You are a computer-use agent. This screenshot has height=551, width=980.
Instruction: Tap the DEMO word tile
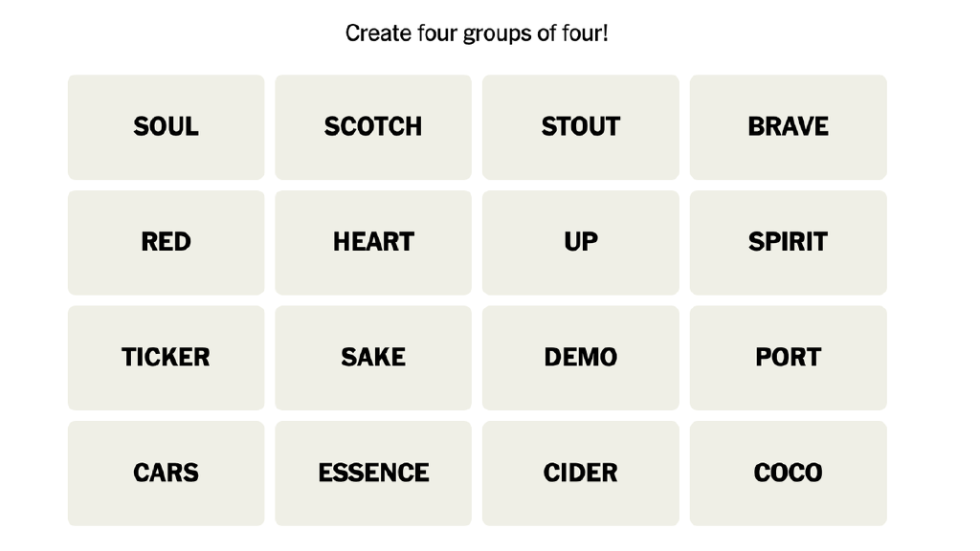coord(580,358)
